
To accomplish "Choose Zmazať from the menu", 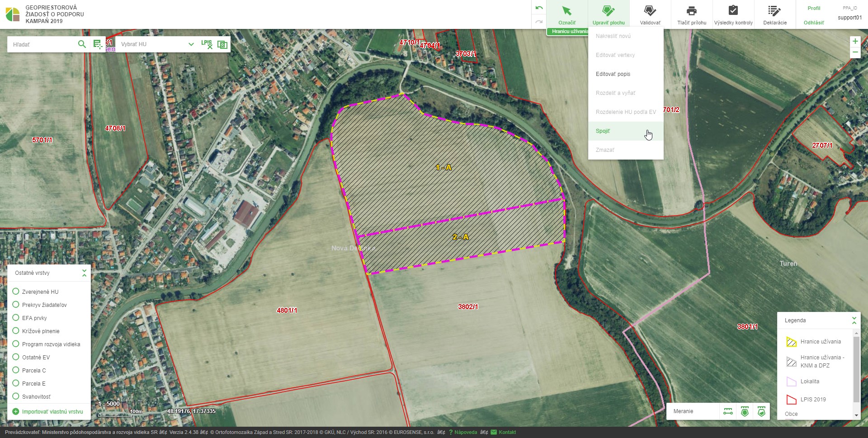I will 626,150.
